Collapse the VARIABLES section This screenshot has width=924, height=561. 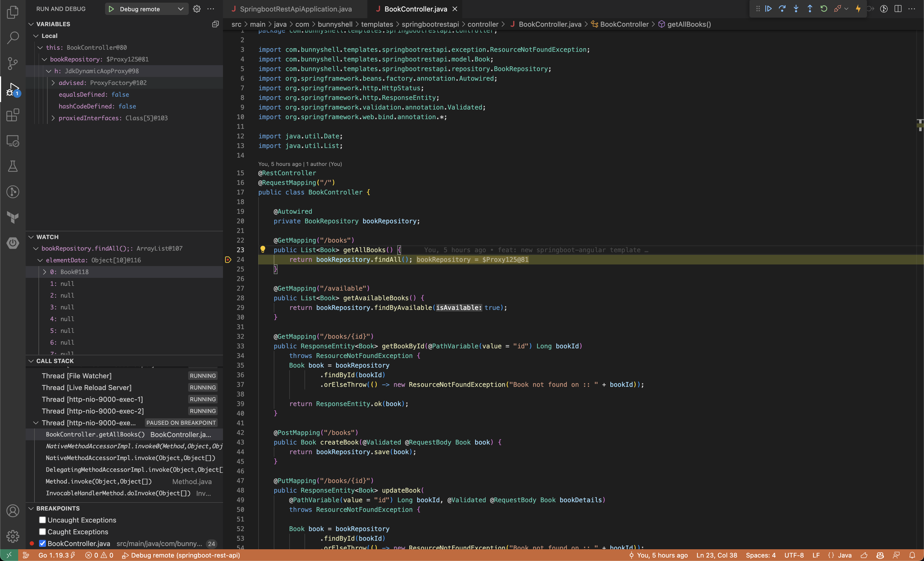point(31,24)
